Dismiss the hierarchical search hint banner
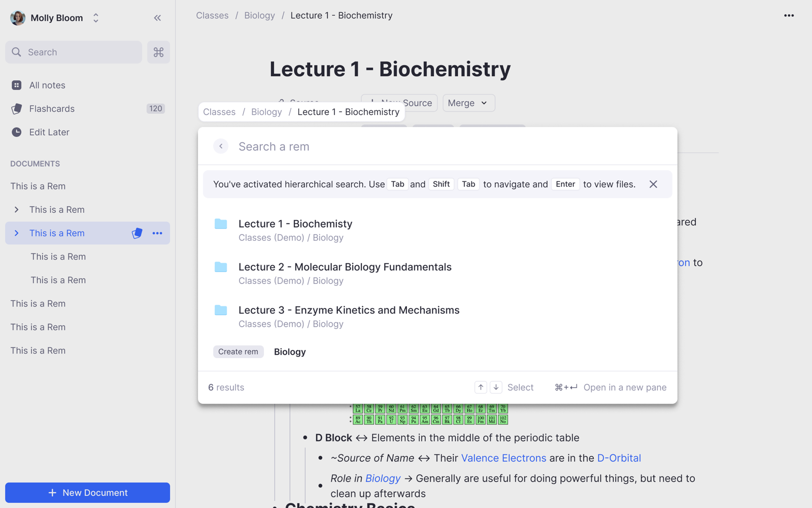This screenshot has width=812, height=508. coord(653,184)
